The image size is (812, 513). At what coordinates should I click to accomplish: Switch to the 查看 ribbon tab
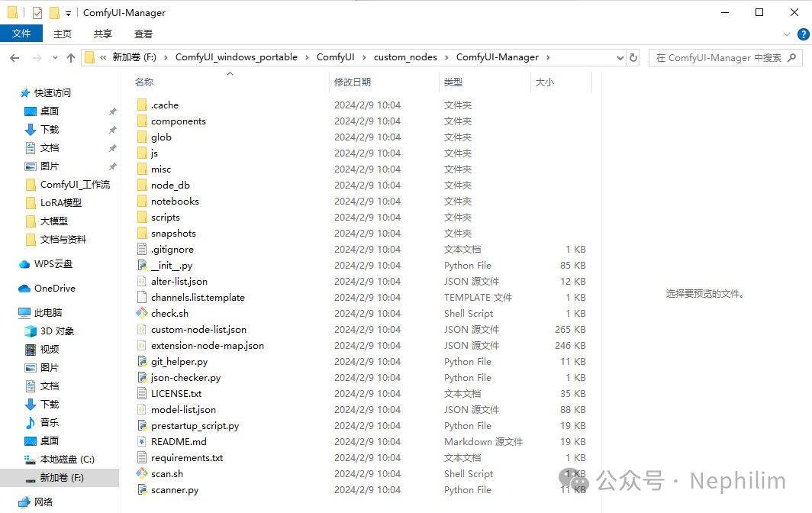click(x=143, y=34)
